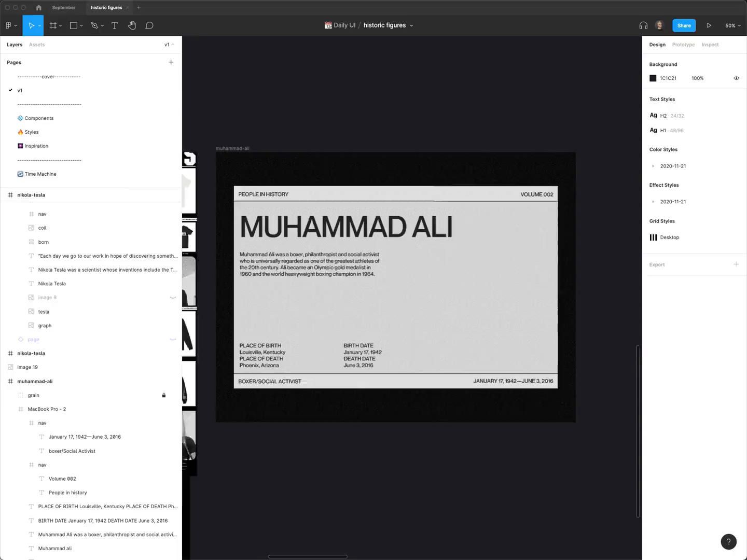
Task: Click the 1C1C21 background color swatch
Action: pos(653,78)
